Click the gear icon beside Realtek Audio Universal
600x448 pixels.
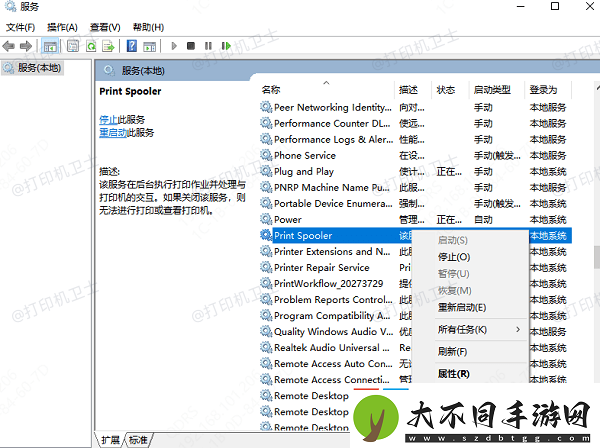tap(266, 347)
